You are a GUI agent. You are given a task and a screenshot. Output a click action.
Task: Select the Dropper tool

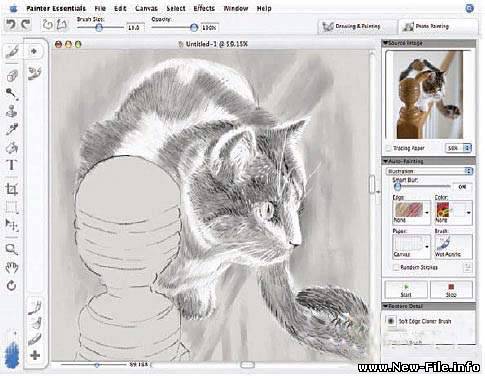[12, 129]
